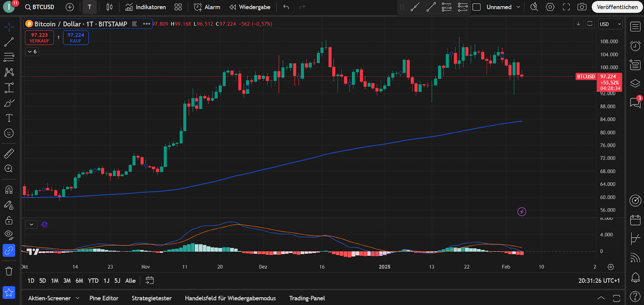
Task: Open the Fibonacci/gann tools icon
Action: (x=9, y=57)
